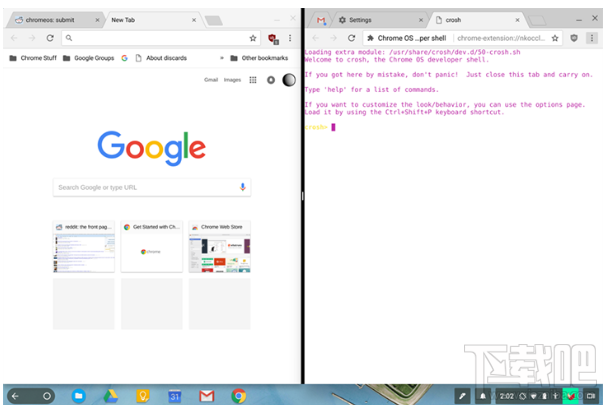This screenshot has height=405, width=604.
Task: Open Google Calendar from the shelf
Action: coord(174,396)
